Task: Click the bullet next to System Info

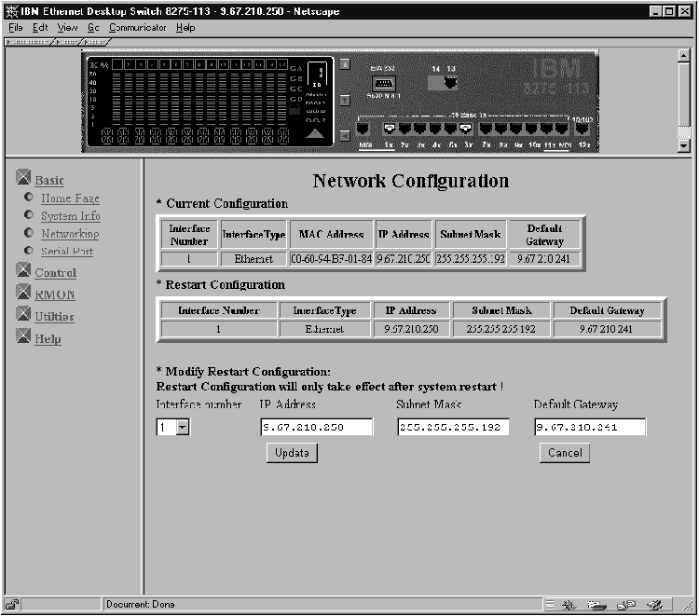Action: coord(30,215)
